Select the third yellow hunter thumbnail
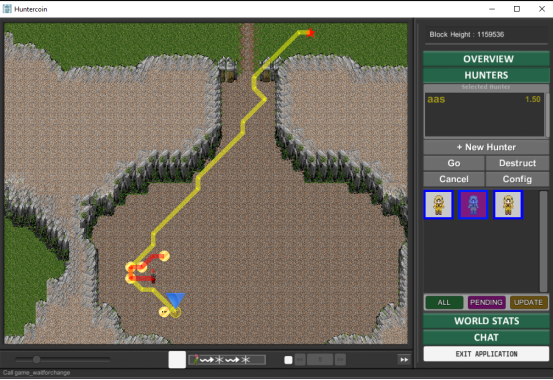 (508, 205)
